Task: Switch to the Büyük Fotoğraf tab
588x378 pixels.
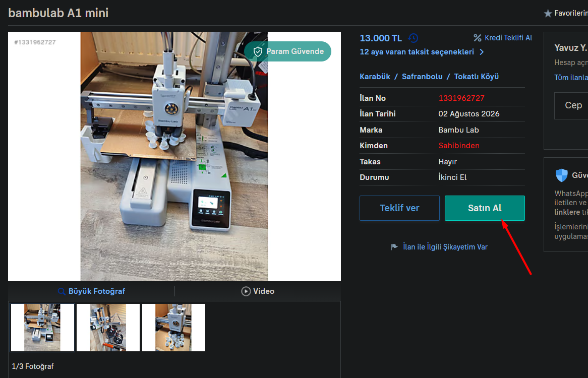Action: (x=91, y=291)
